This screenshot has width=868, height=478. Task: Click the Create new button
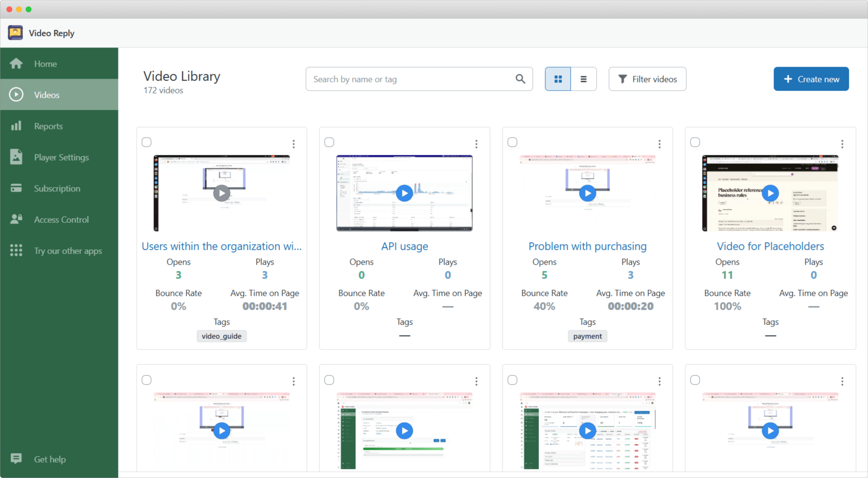coord(811,79)
